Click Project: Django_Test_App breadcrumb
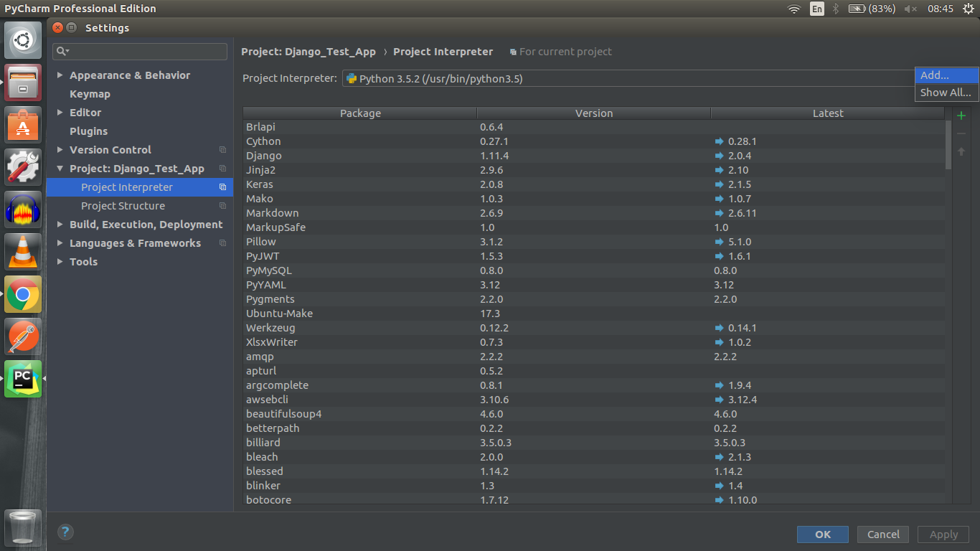Image resolution: width=980 pixels, height=551 pixels. (308, 52)
